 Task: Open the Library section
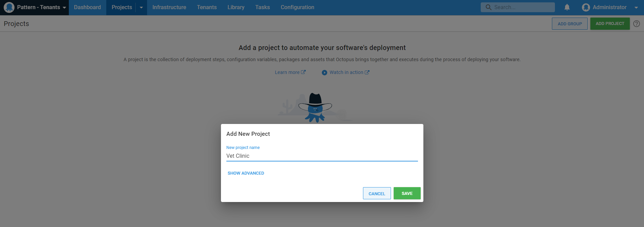pyautogui.click(x=236, y=7)
